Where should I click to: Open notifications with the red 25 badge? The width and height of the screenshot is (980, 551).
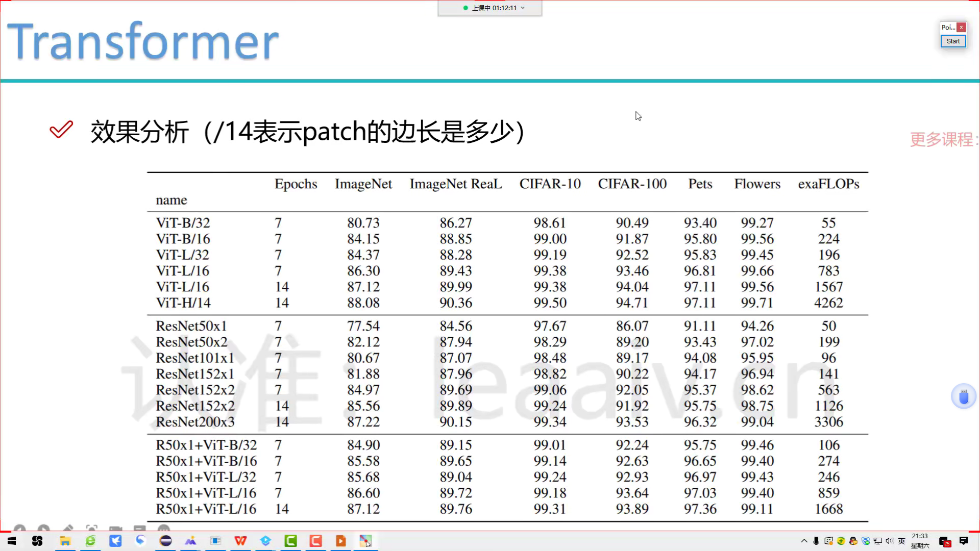tap(944, 541)
